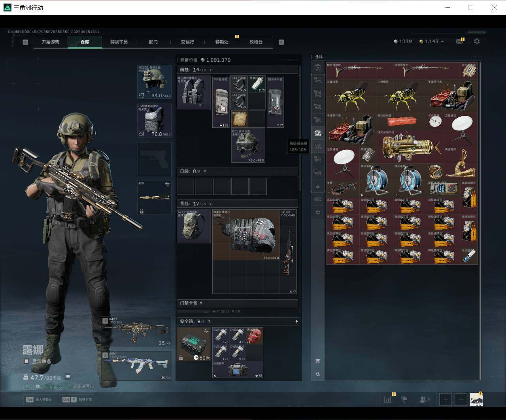Select the red mask in safe box
This screenshot has height=420, width=506.
(x=255, y=335)
